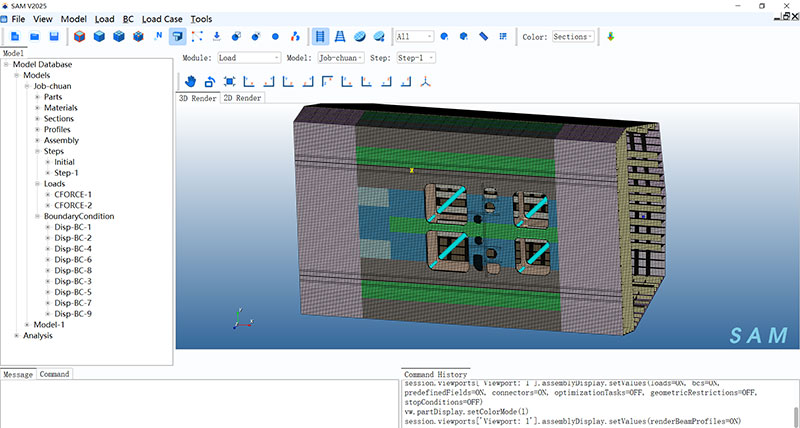Open the BC menu
800x428 pixels.
(x=128, y=19)
